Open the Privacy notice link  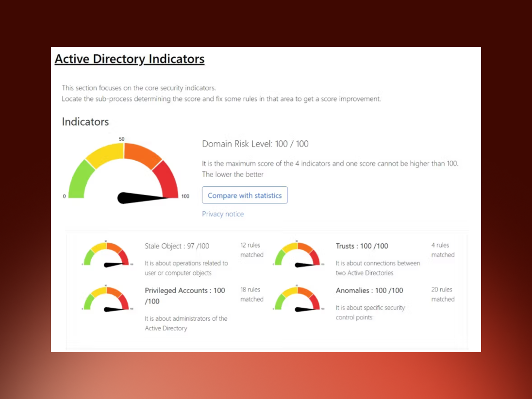[x=223, y=214]
